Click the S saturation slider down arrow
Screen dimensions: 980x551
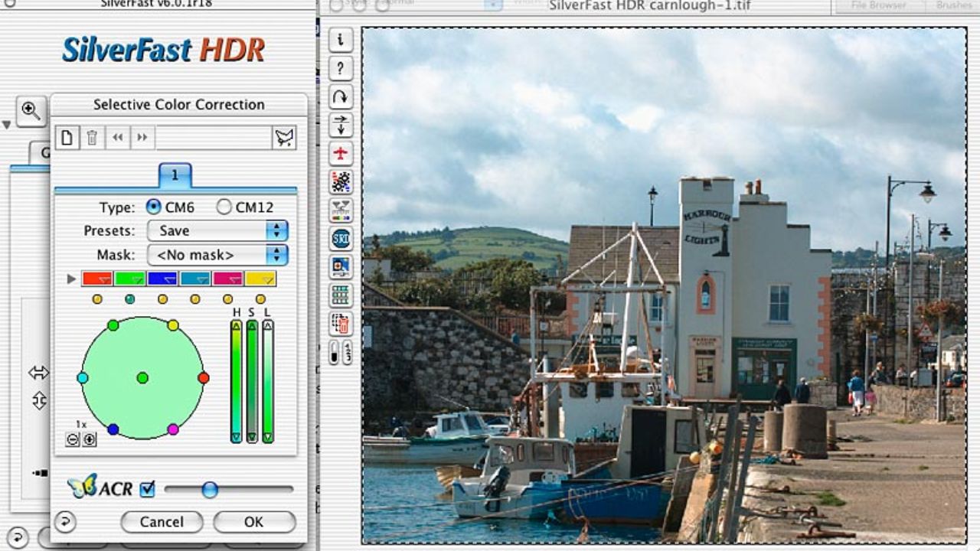point(252,437)
